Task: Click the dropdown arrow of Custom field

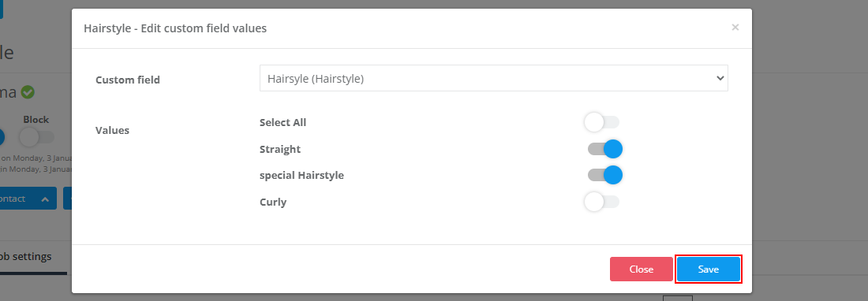Action: (x=720, y=79)
